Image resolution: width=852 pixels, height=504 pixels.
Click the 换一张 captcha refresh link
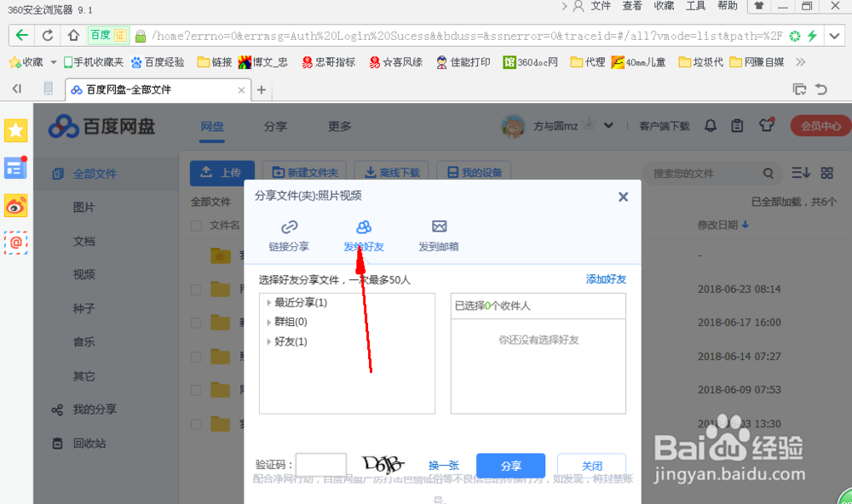(444, 466)
